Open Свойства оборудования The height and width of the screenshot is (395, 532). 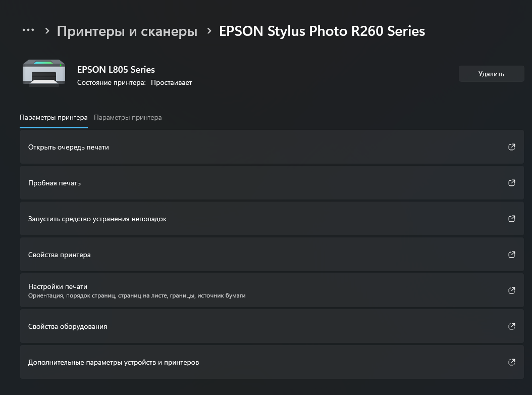pyautogui.click(x=272, y=326)
